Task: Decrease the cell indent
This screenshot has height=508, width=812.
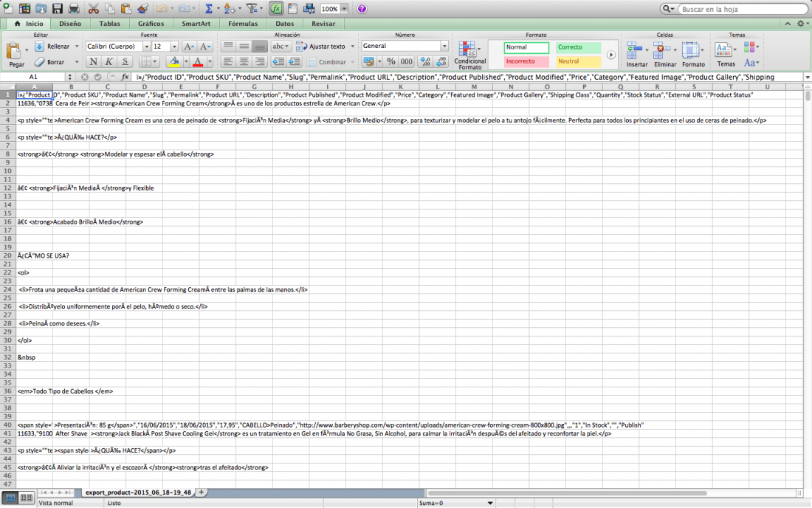Action: coord(278,62)
